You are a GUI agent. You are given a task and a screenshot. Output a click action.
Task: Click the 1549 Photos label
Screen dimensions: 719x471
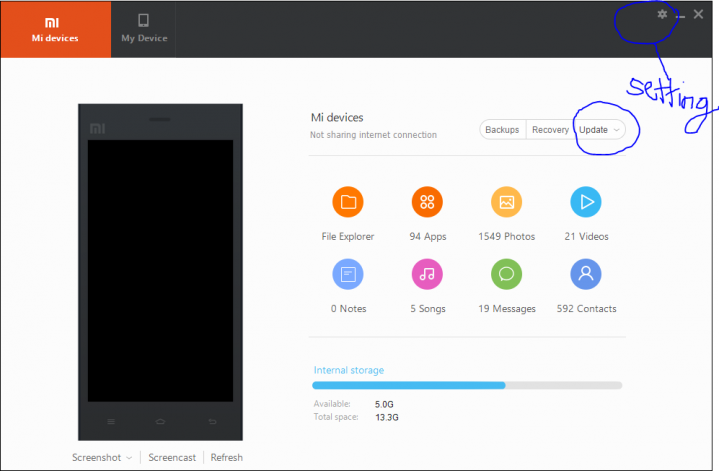pos(507,237)
